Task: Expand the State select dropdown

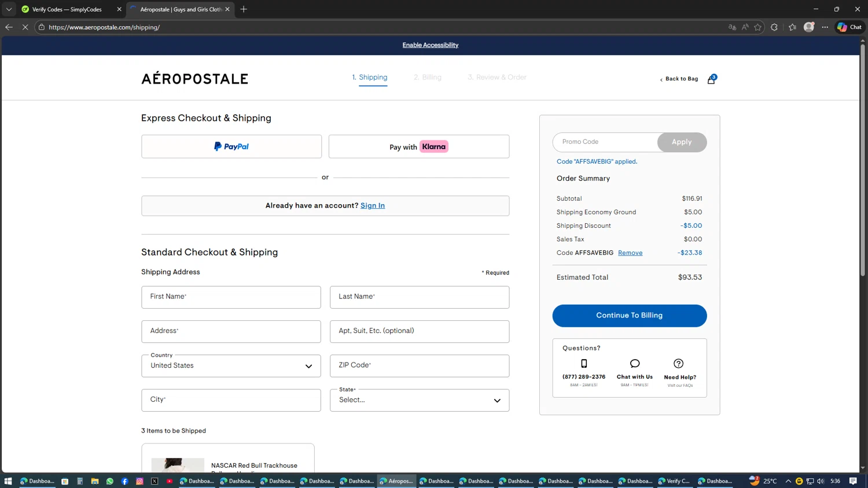Action: tap(420, 400)
